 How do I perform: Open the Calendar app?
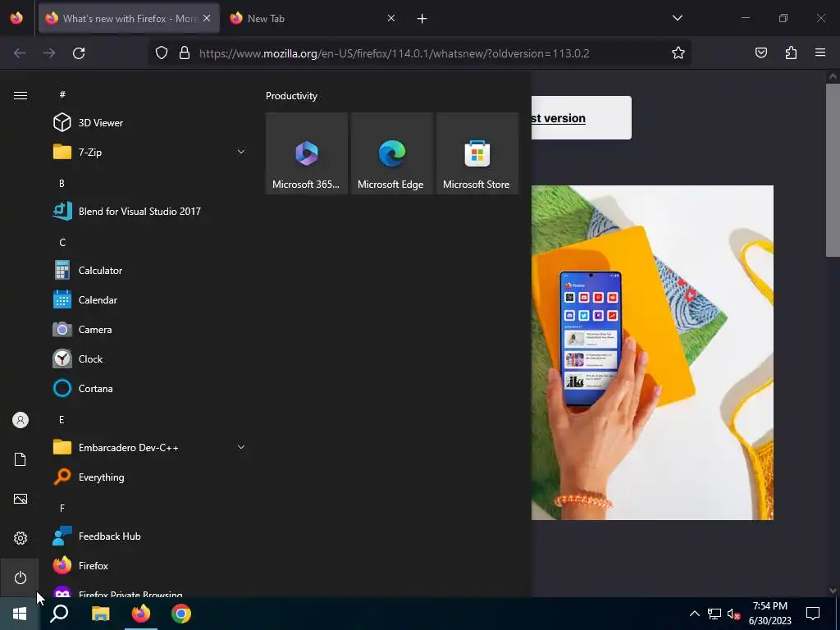pyautogui.click(x=150, y=300)
